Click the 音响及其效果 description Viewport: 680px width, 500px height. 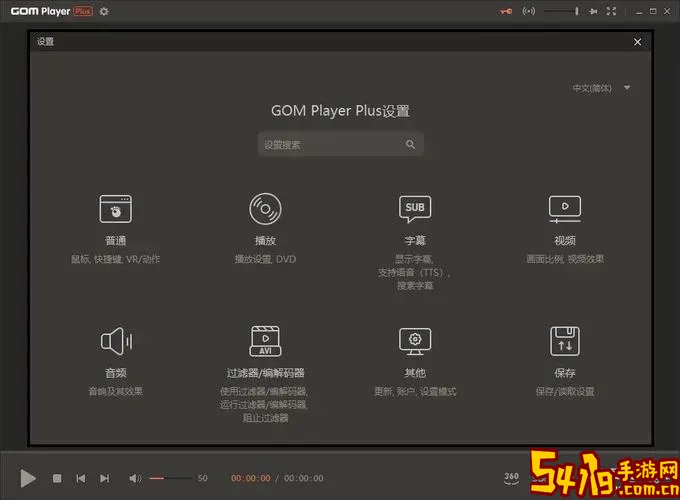click(x=115, y=392)
